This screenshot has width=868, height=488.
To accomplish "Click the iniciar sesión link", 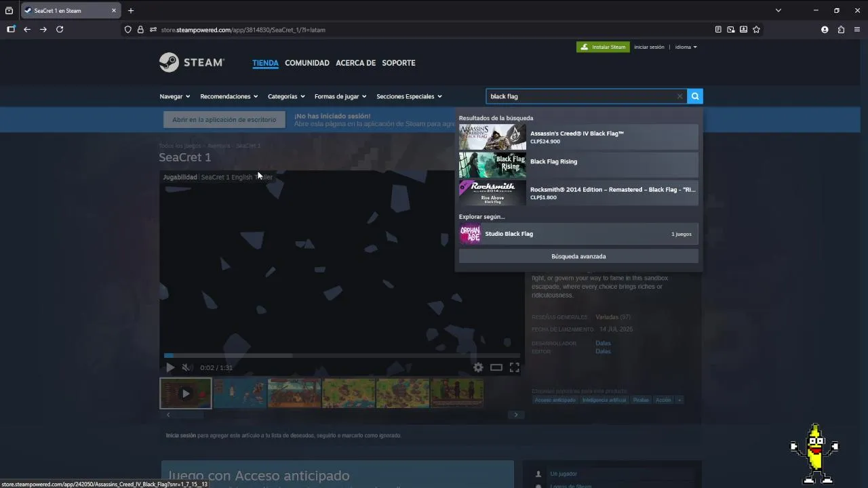I will 649,47.
